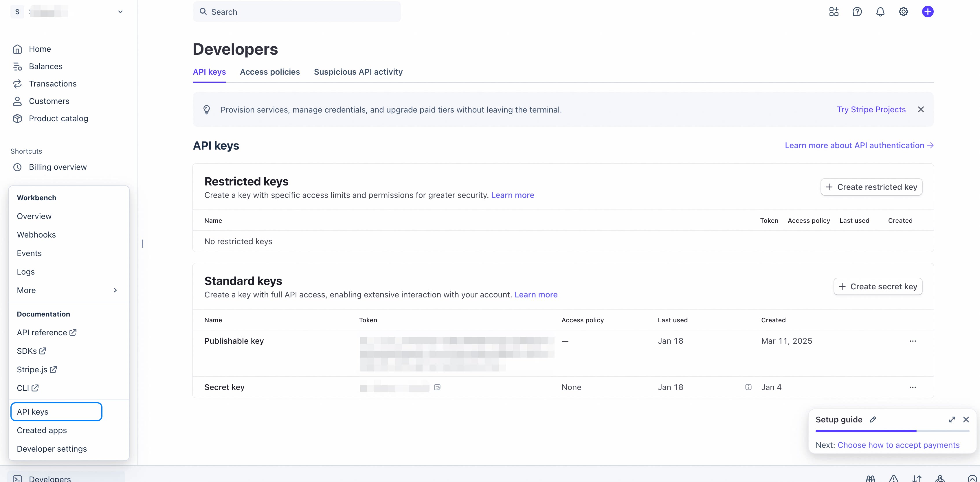Click Learn more under Restricted keys
Screen dimensions: 980x482
[x=513, y=195]
